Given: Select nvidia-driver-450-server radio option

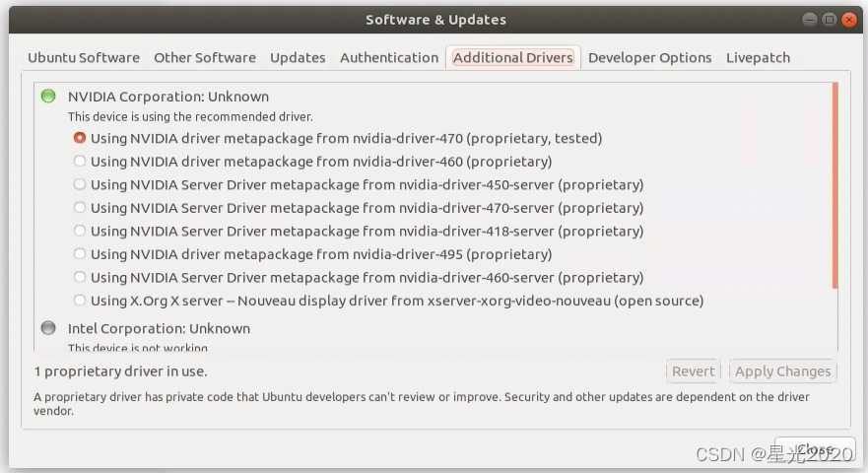Looking at the screenshot, I should (80, 184).
